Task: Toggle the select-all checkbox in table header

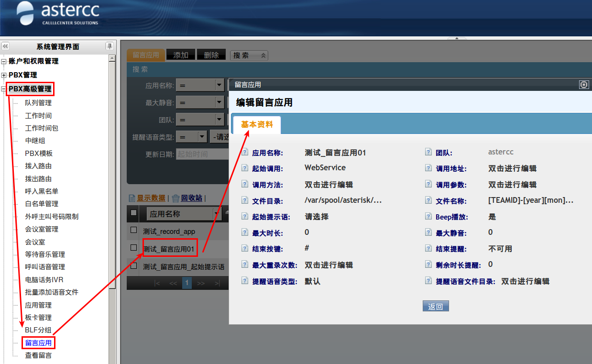Action: tap(134, 213)
